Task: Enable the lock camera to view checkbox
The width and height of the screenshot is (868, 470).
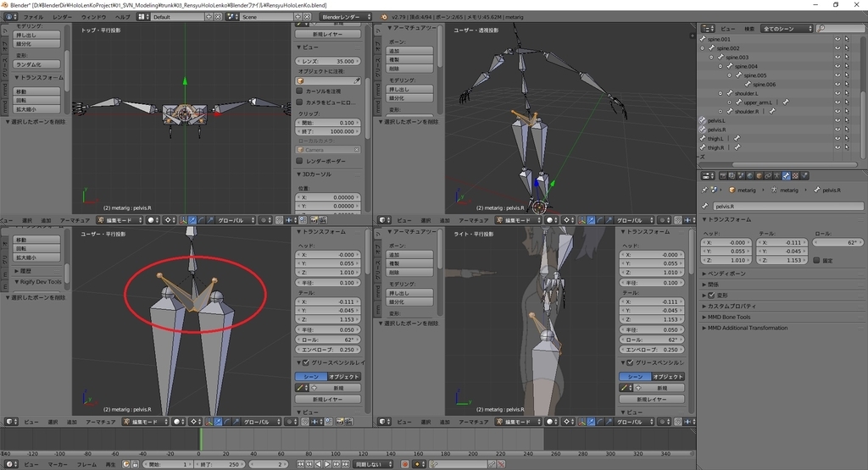Action: coord(299,102)
